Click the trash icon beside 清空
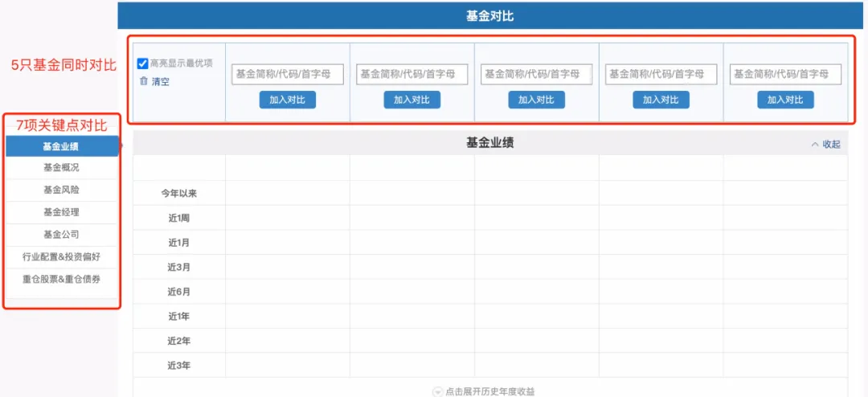 [144, 81]
